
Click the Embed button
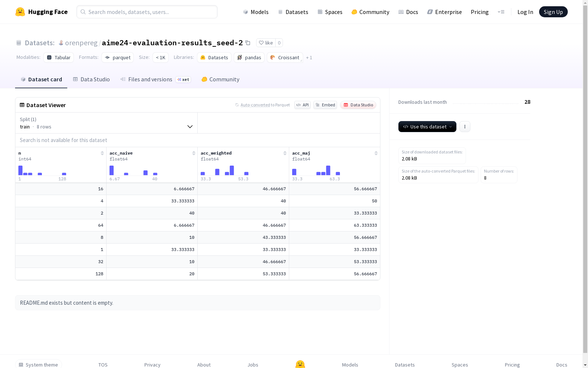325,105
